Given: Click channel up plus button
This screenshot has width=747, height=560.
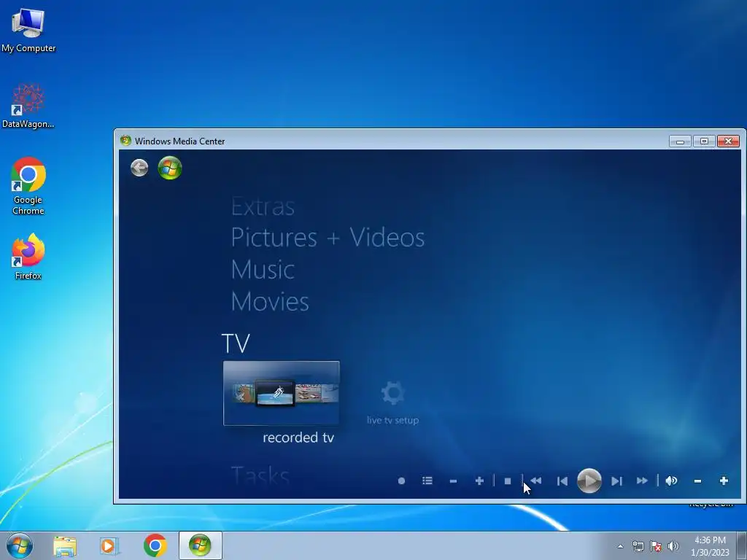Looking at the screenshot, I should (479, 481).
